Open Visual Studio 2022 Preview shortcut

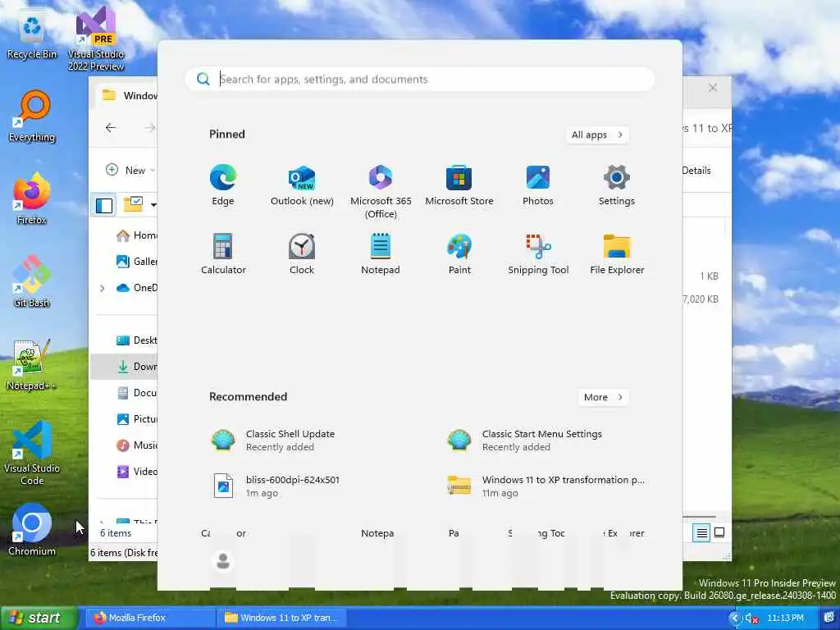coord(96,39)
